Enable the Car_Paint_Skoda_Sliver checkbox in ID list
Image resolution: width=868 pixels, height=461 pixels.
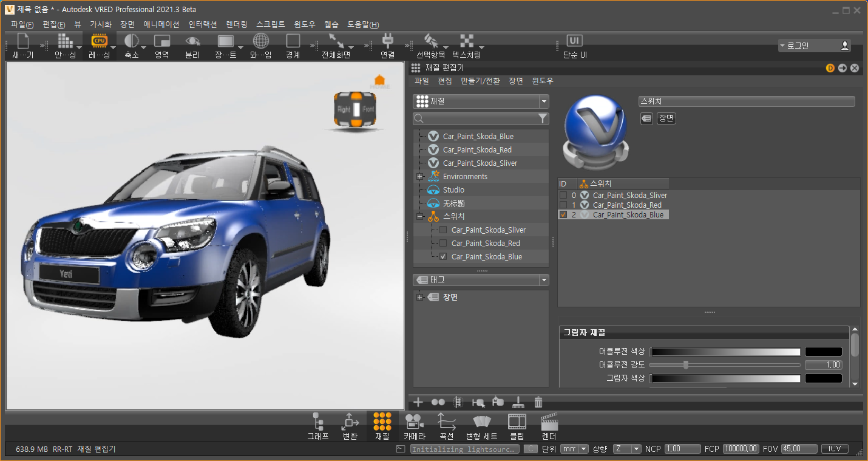(563, 196)
